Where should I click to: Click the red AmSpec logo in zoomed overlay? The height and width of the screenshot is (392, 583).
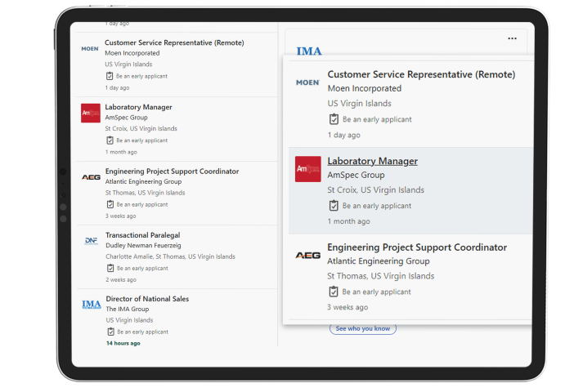pyautogui.click(x=308, y=169)
